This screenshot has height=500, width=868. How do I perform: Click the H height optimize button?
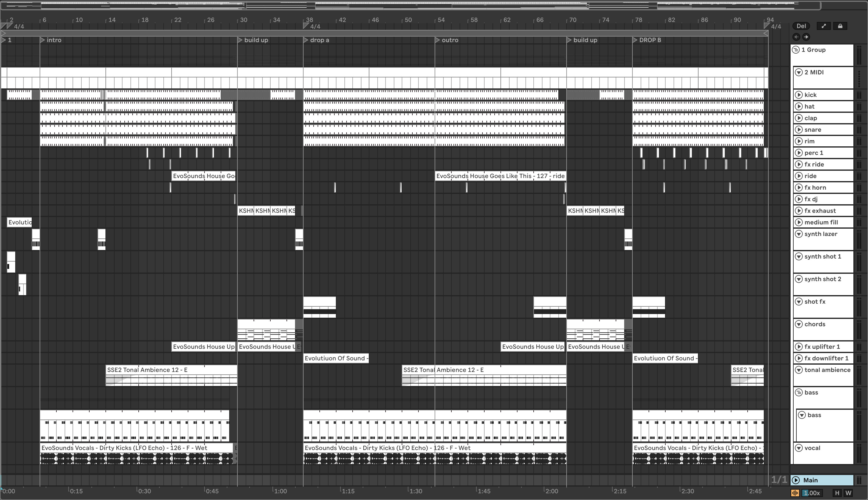tap(837, 493)
